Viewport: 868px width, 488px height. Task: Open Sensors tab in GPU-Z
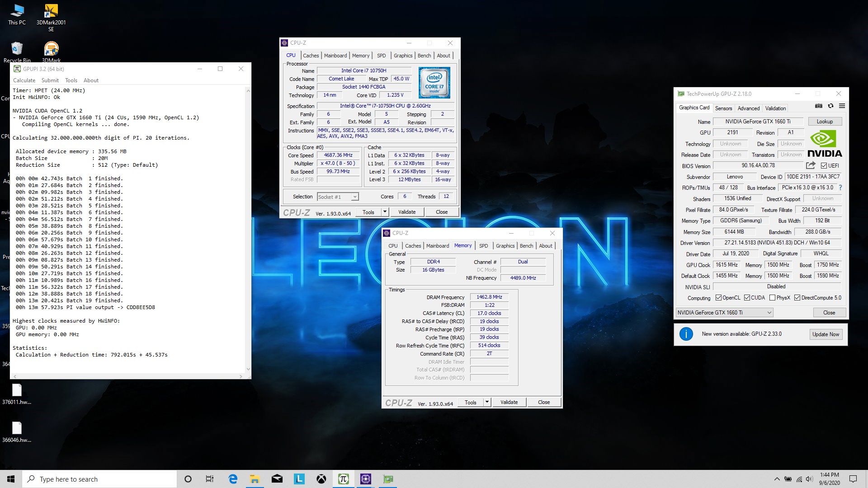point(723,108)
